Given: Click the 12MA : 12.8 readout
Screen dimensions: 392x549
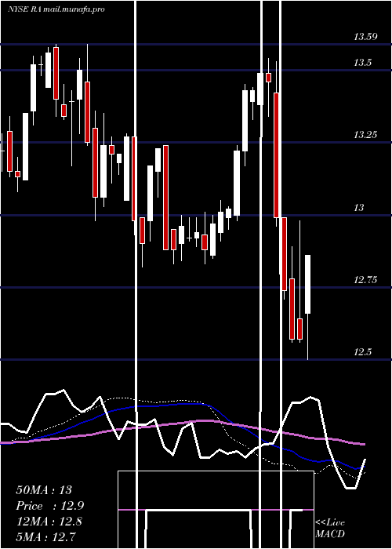Looking at the screenshot, I should (49, 522).
